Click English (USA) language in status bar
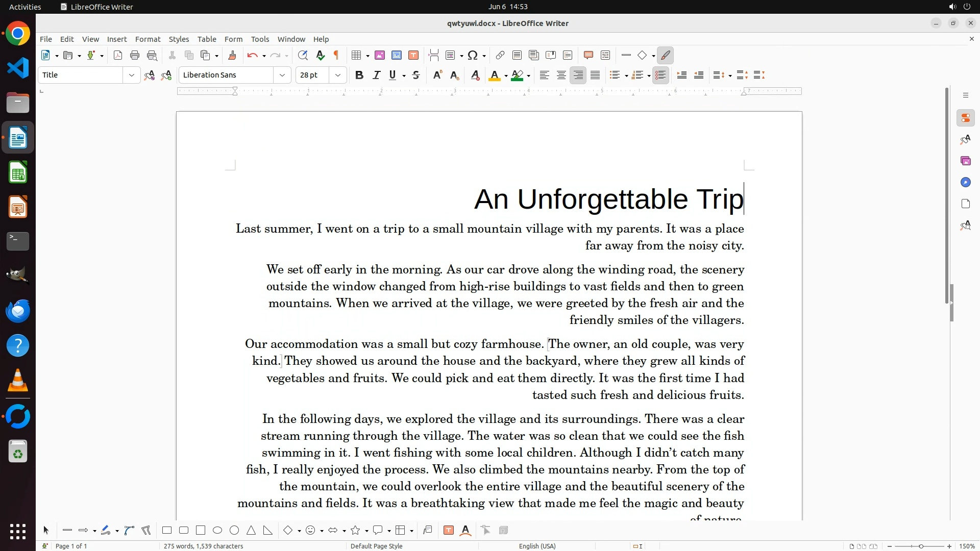980x551 pixels. 537,546
